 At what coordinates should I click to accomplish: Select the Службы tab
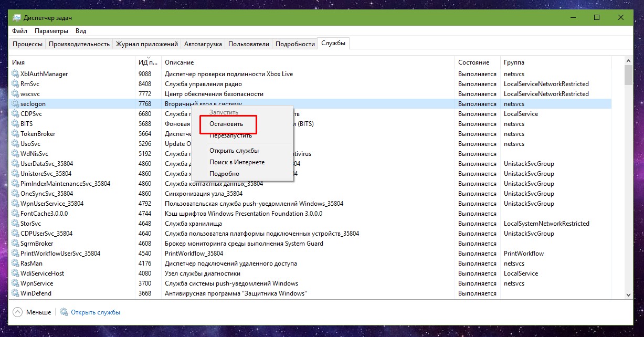[x=333, y=44]
